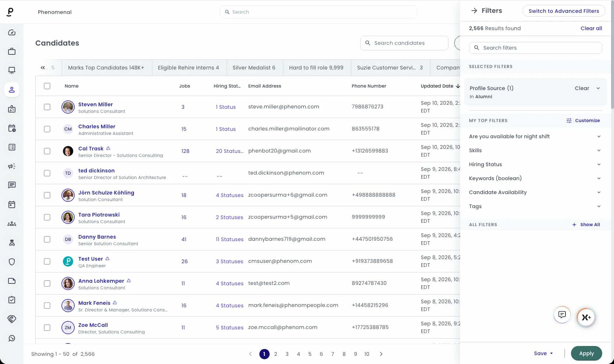Open the shield icon in sidebar
This screenshot has height=364, width=614.
(12, 262)
